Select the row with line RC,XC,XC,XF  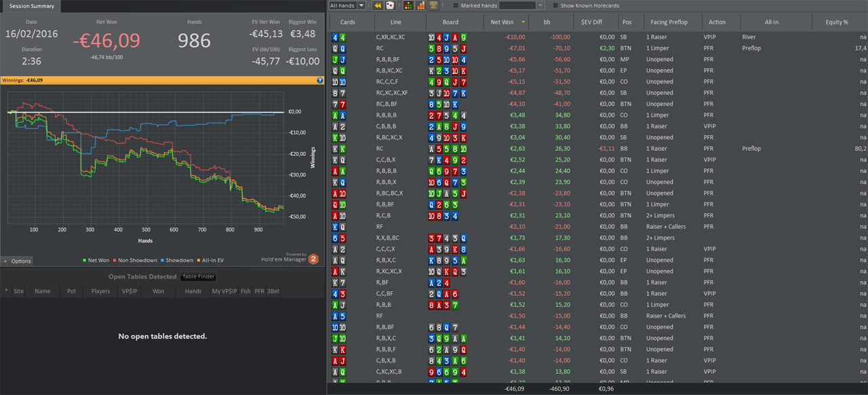click(x=597, y=92)
